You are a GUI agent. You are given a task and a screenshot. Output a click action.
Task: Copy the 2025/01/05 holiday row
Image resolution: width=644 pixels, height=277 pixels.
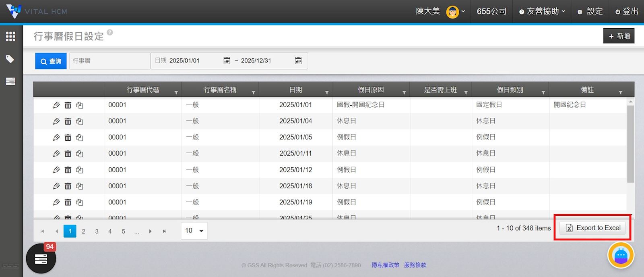pyautogui.click(x=80, y=137)
